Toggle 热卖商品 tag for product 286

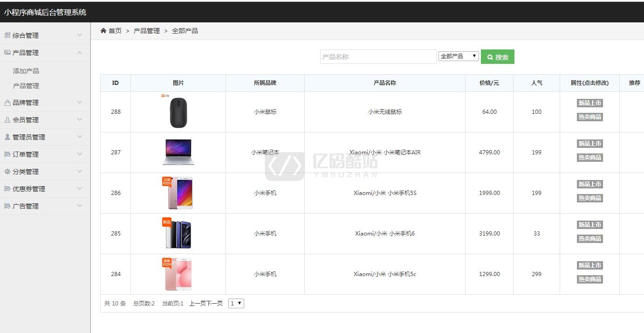pos(590,198)
